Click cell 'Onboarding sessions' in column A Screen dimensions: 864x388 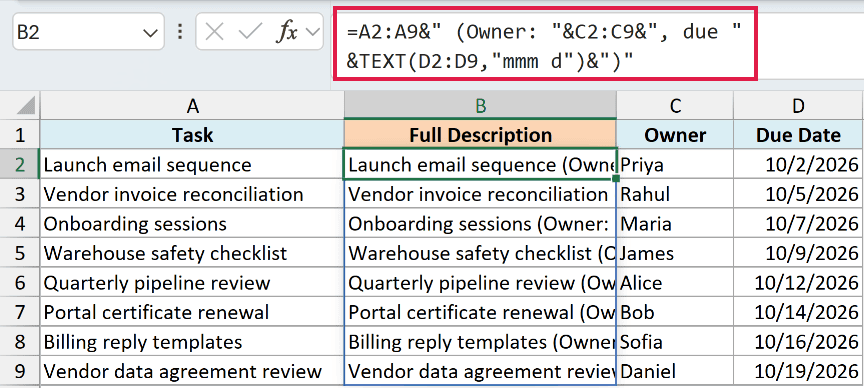192,224
